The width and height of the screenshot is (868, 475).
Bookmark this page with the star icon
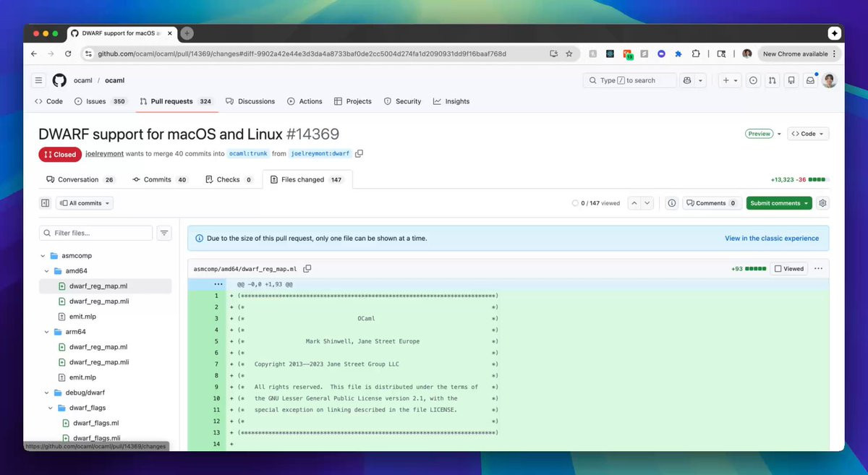[x=569, y=54]
